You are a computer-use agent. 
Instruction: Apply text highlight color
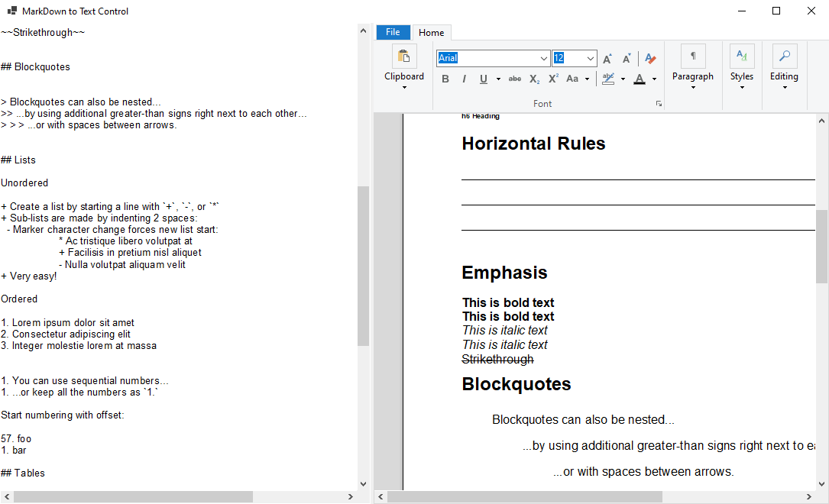pyautogui.click(x=609, y=78)
